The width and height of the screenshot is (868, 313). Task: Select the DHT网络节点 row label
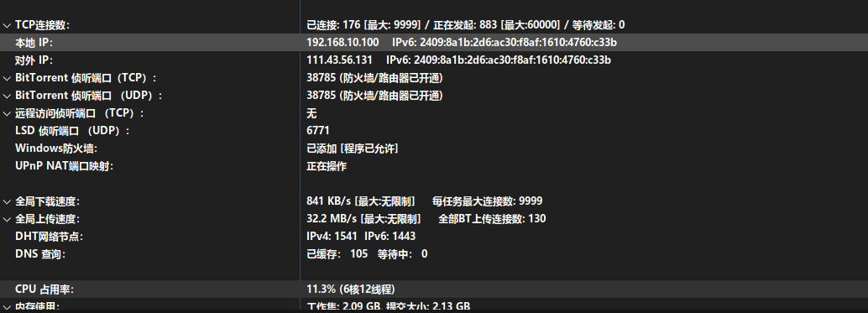(x=49, y=237)
